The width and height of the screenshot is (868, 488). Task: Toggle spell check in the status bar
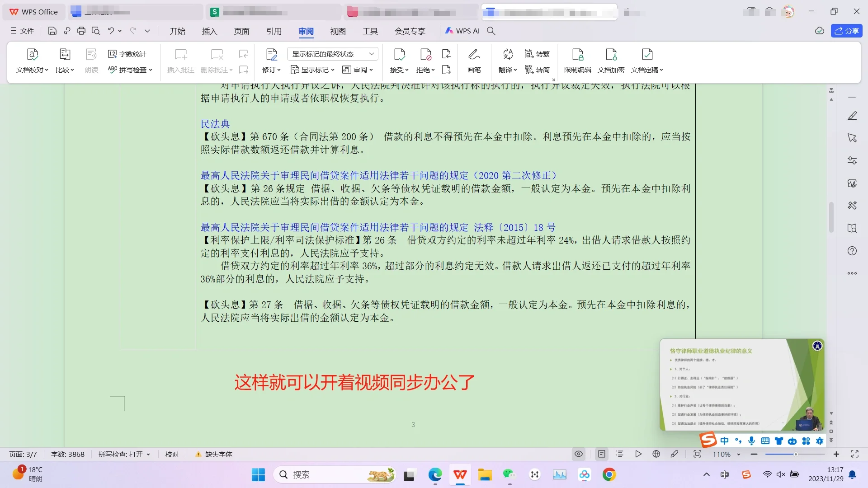(x=121, y=454)
